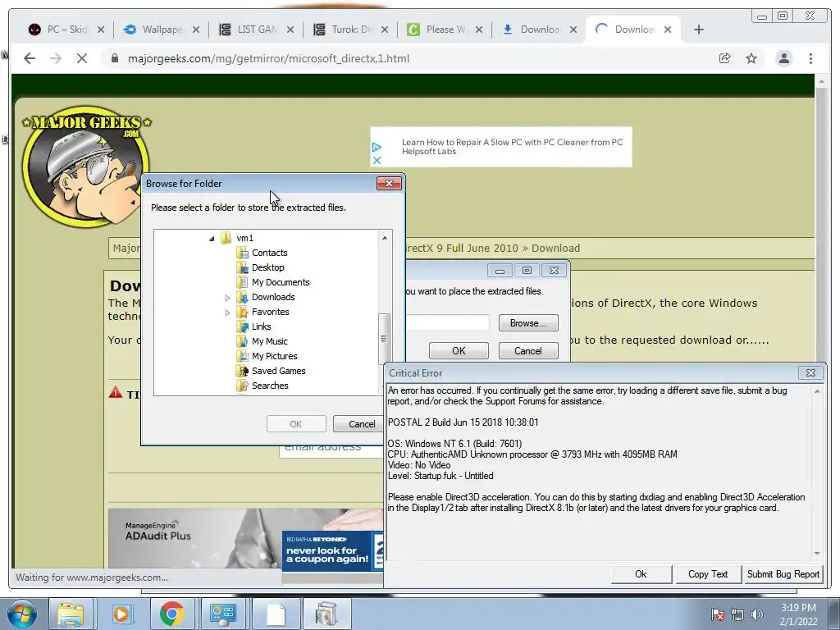Viewport: 840px width, 630px height.
Task: Open the PC Cleaner ad link
Action: pyautogui.click(x=512, y=147)
